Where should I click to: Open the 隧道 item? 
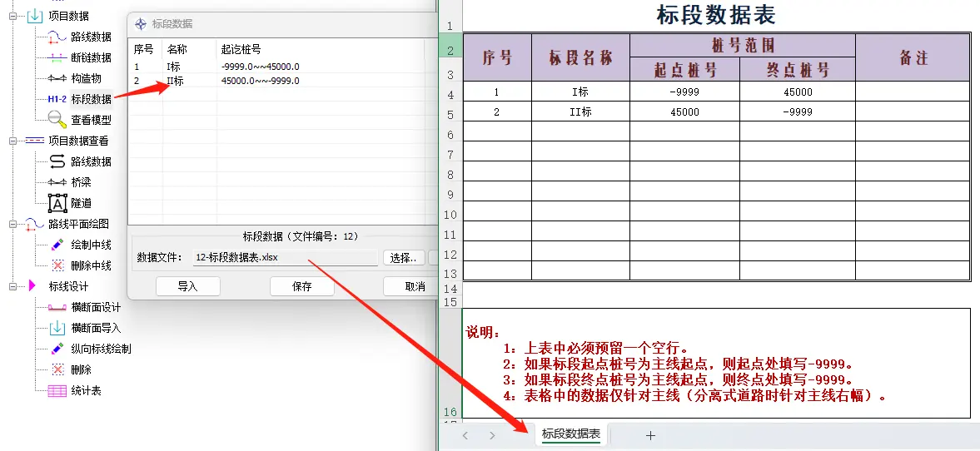pos(81,203)
